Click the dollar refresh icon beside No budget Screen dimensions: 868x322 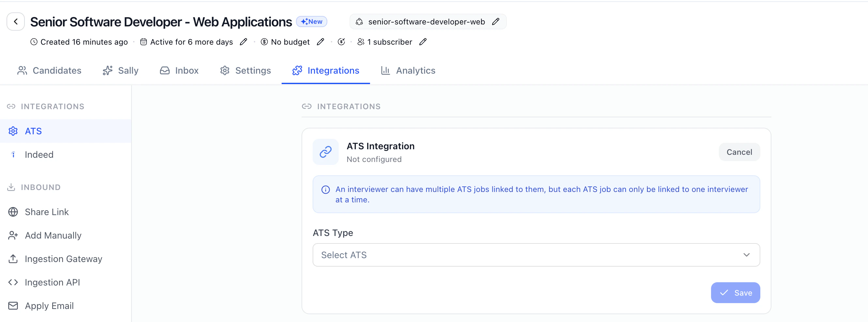tap(341, 42)
